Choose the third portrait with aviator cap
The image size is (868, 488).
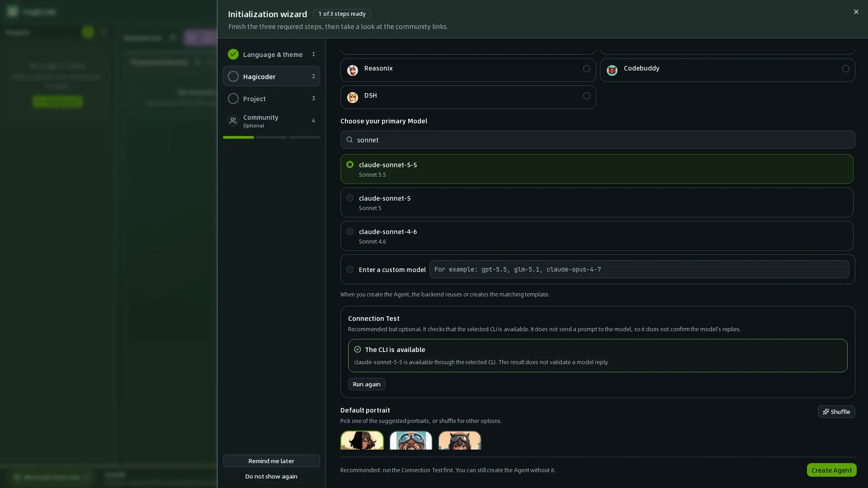tap(460, 441)
